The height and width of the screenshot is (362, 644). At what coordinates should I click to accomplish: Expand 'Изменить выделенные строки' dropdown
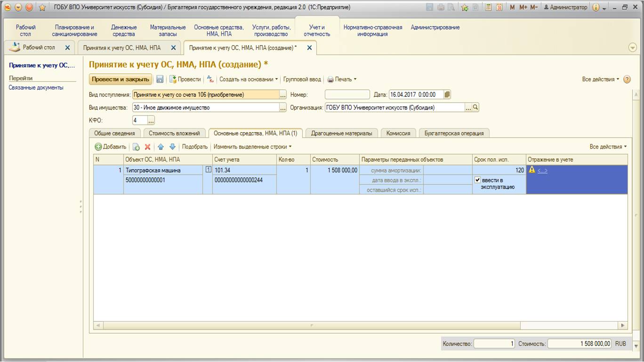click(252, 147)
